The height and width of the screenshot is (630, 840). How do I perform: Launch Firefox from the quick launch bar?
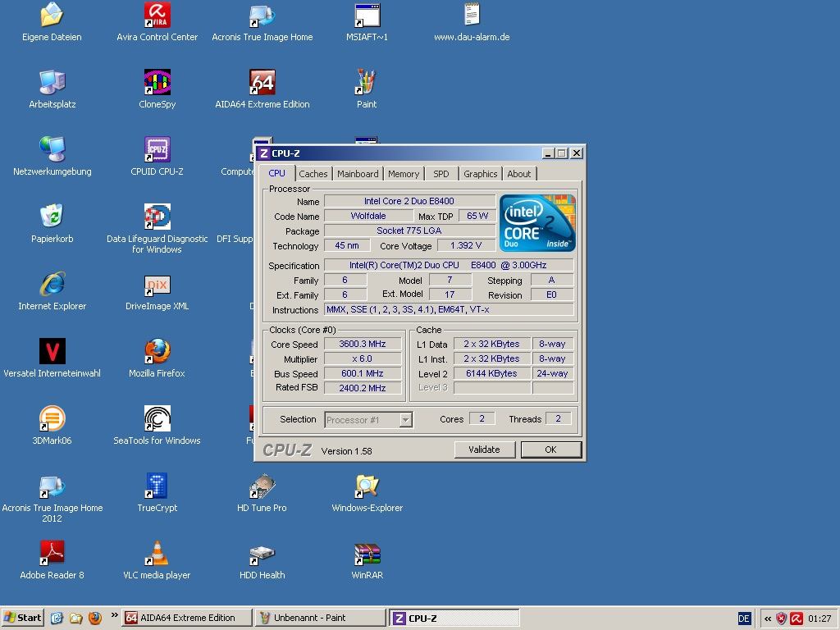pyautogui.click(x=95, y=618)
